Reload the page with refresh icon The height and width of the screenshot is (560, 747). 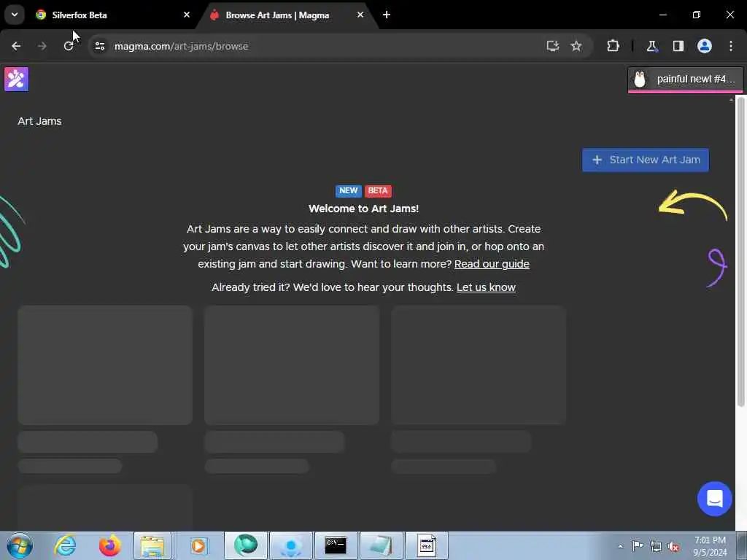[x=69, y=46]
